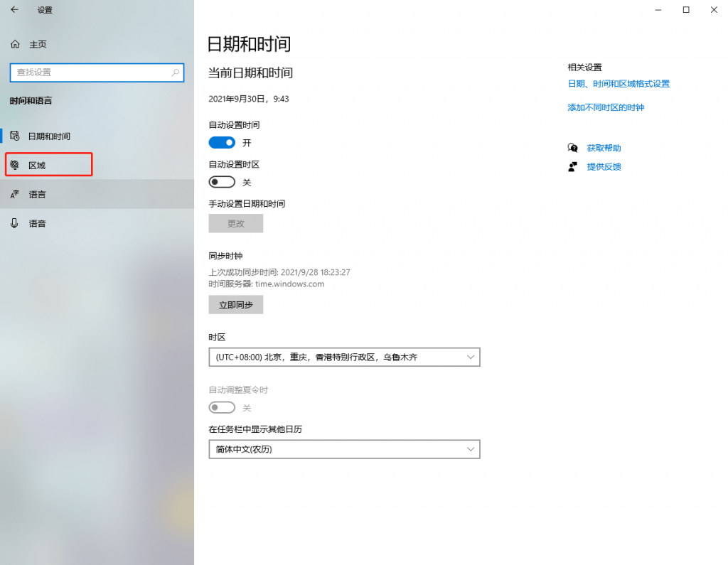Click the 语言 character icon
Viewport: 728px width, 565px height.
(15, 194)
